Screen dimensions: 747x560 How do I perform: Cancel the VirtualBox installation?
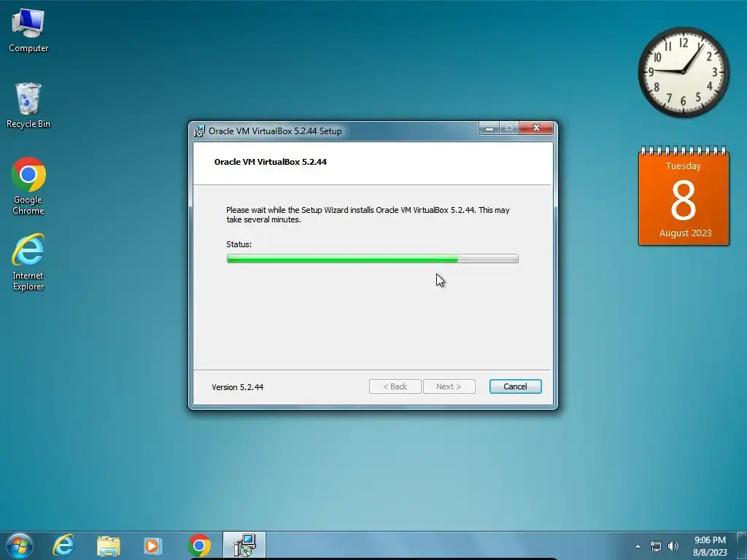tap(515, 386)
